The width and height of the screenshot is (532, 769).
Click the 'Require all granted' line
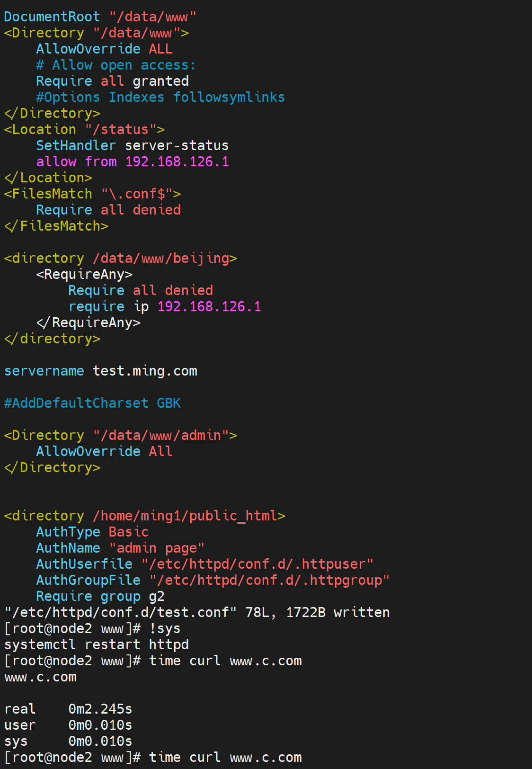click(112, 81)
